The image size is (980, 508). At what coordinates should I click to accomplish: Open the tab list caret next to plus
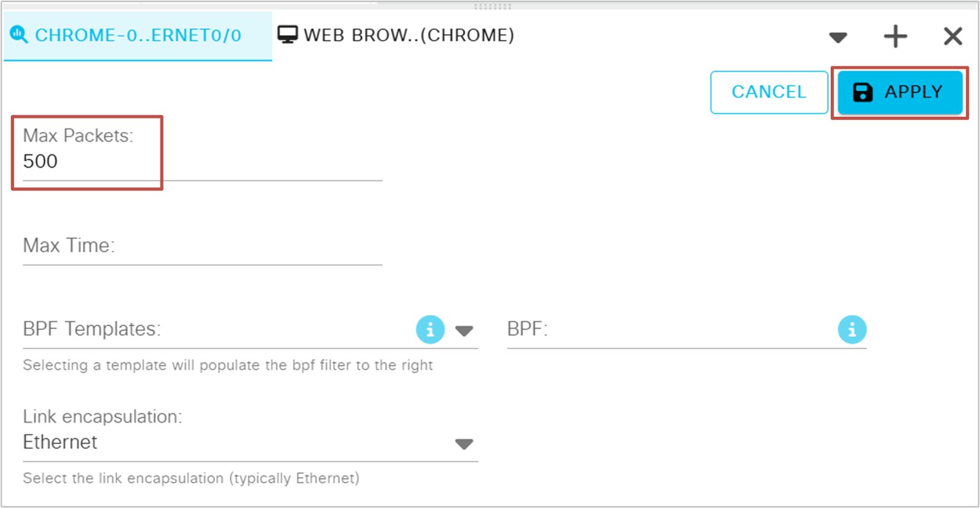(838, 37)
